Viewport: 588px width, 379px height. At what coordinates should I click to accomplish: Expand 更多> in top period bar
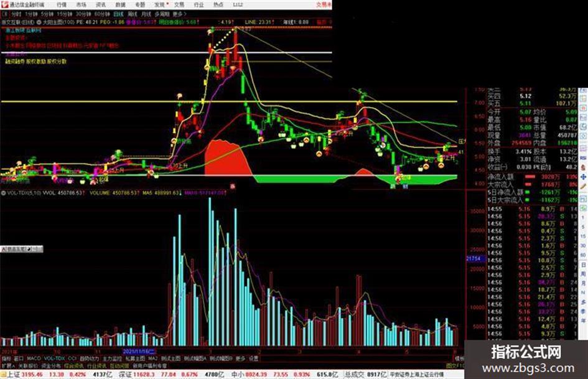(180, 14)
